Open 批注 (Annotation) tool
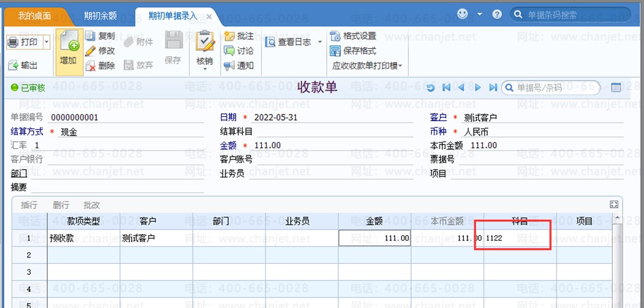Viewport: 644px width, 308px height. coord(230,36)
